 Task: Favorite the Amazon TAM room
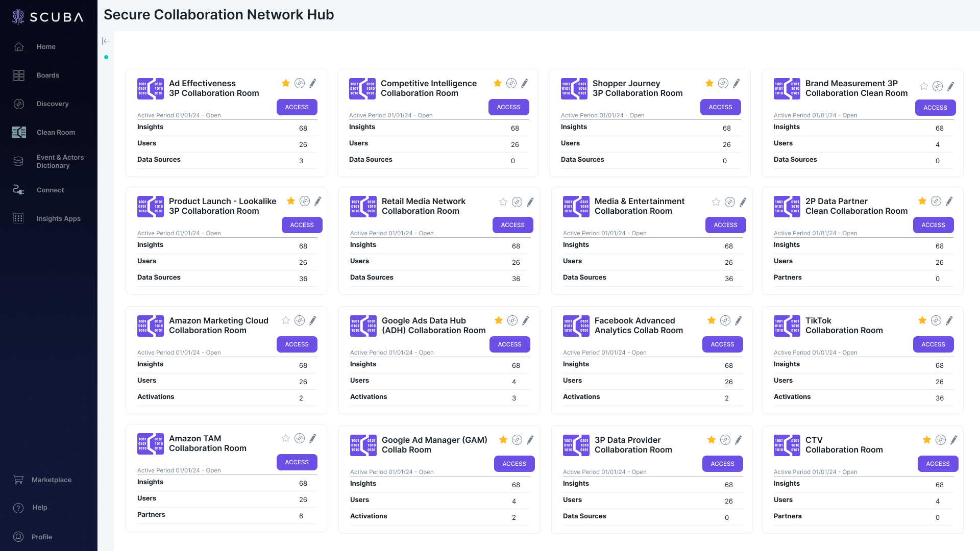[286, 438]
